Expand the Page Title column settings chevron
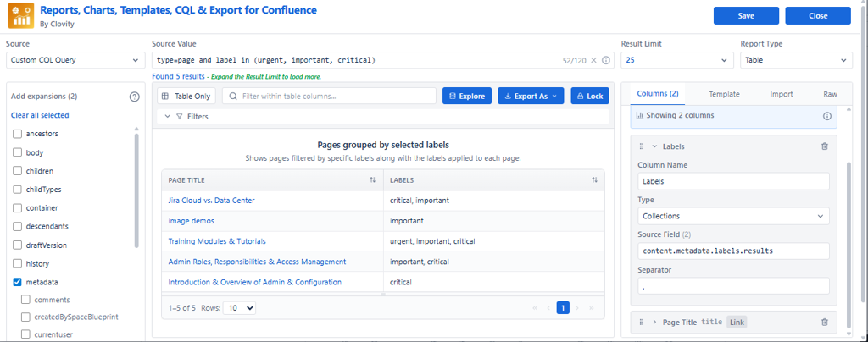This screenshot has height=342, width=868. (x=654, y=323)
